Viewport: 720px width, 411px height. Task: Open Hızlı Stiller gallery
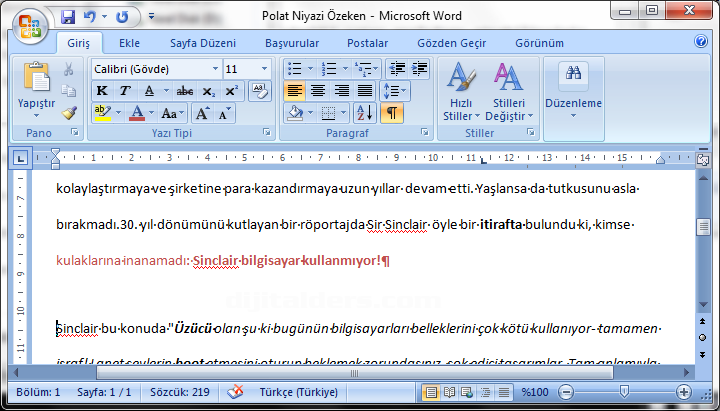[x=461, y=91]
